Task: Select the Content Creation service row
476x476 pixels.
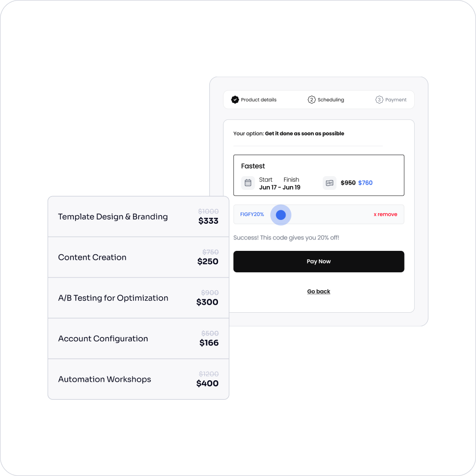Action: 139,257
